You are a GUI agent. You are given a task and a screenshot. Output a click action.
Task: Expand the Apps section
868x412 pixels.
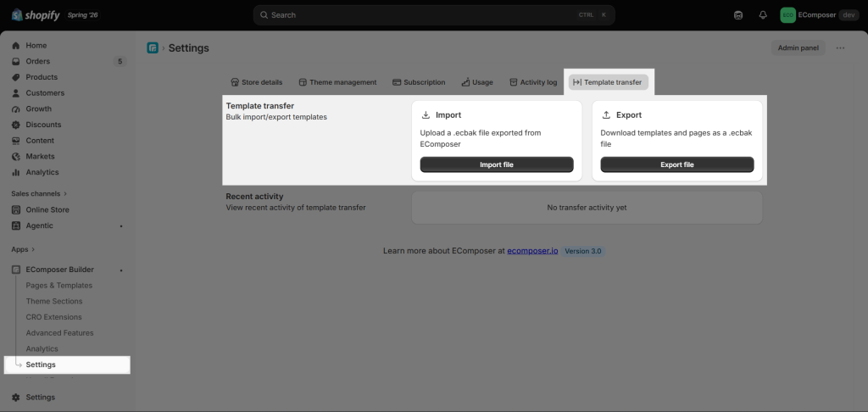click(23, 249)
